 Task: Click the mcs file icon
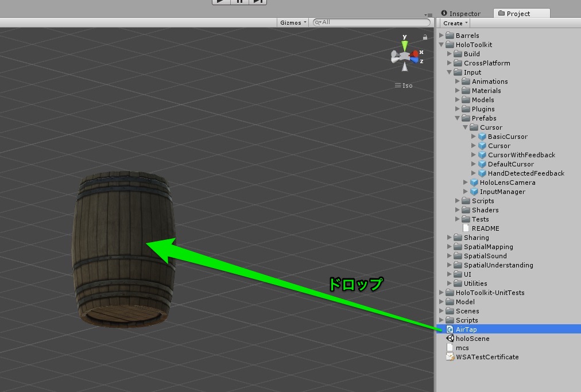450,348
